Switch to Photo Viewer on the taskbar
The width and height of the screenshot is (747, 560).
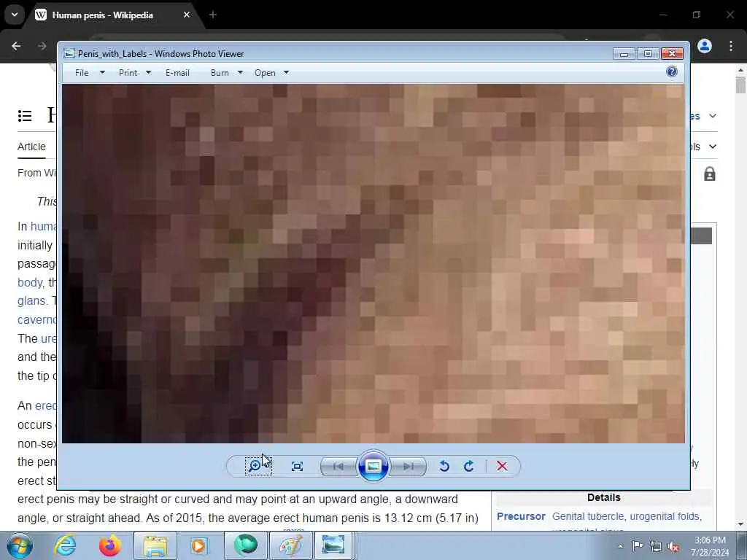coord(333,545)
